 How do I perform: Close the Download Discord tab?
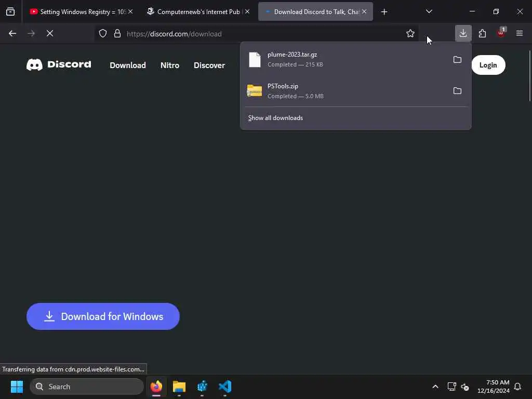364,11
